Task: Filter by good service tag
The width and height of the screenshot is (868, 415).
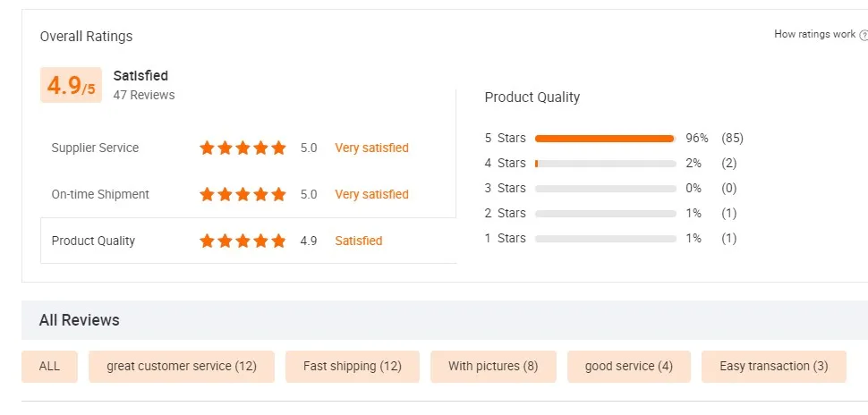Action: coord(628,366)
